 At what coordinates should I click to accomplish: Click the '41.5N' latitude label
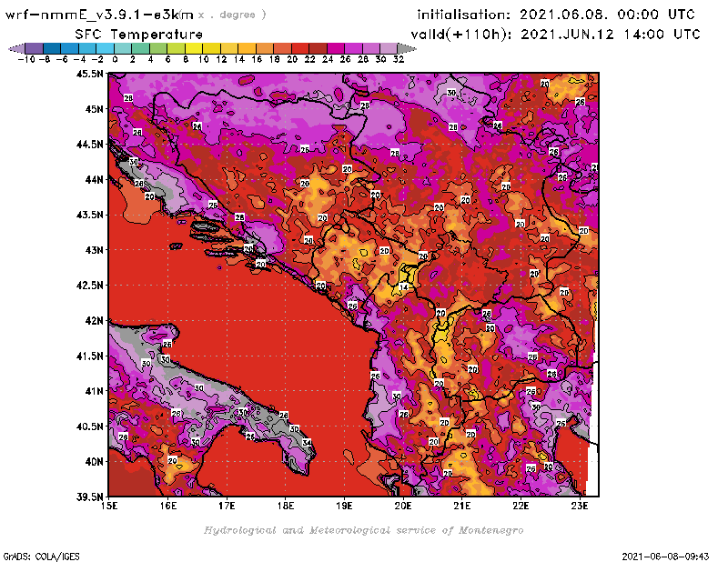90,356
